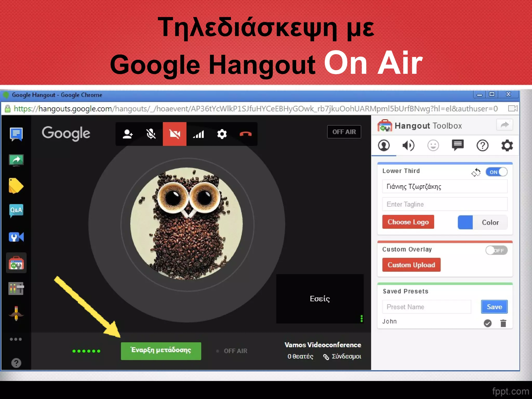Click the green dots on self thumbnail
This screenshot has width=532, height=399.
point(361,318)
